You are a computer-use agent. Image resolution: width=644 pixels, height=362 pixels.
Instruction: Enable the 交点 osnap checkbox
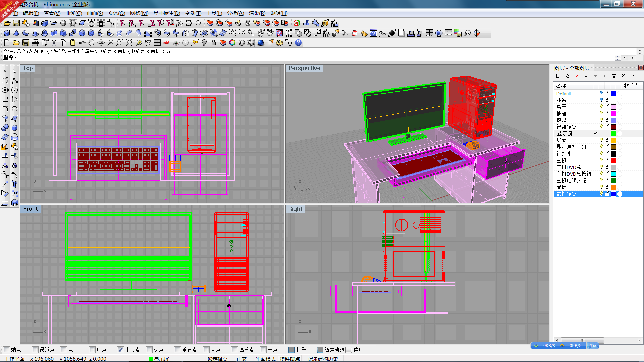[149, 350]
